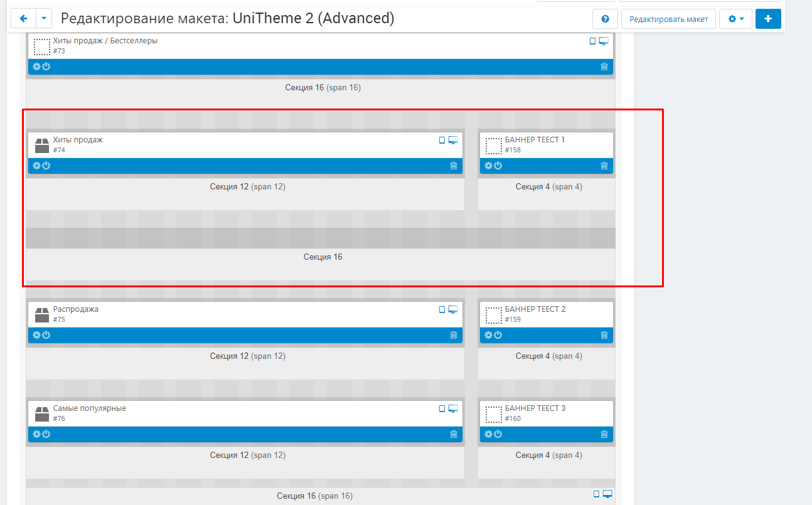Toggle power switch of block #74
This screenshot has width=812, height=505.
46,166
